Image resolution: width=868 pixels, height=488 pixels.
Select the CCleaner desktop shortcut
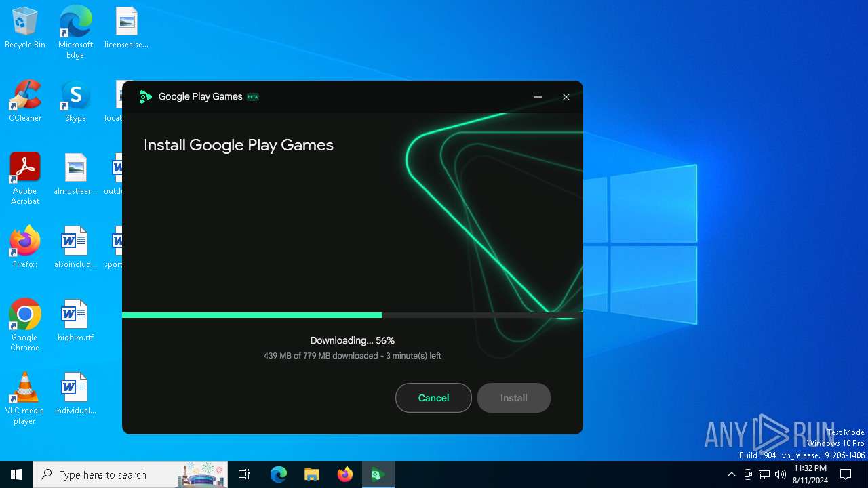coord(25,102)
